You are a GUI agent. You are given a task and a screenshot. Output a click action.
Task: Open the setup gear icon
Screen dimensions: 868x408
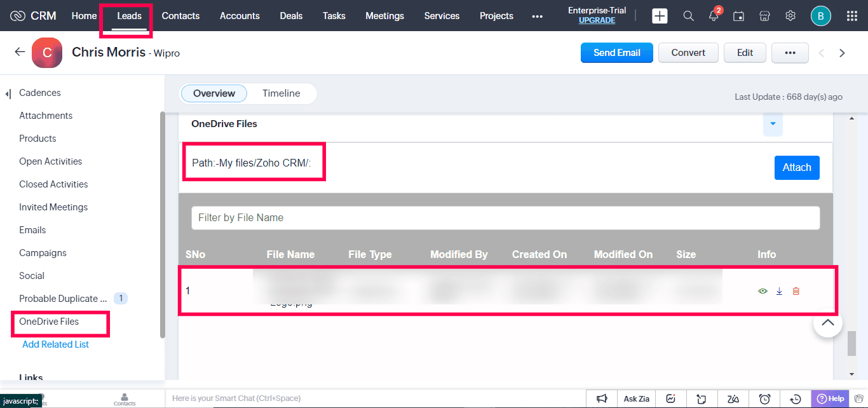[x=790, y=16]
